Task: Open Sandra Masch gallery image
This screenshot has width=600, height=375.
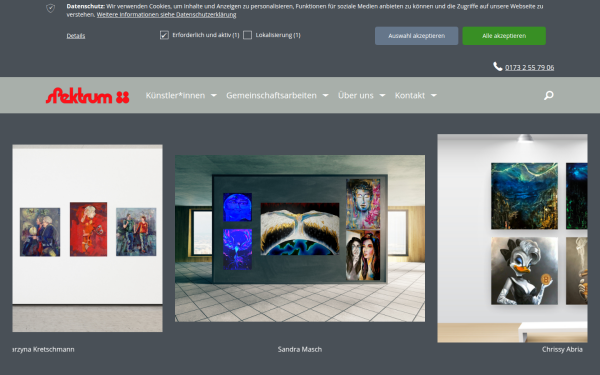Action: point(300,238)
